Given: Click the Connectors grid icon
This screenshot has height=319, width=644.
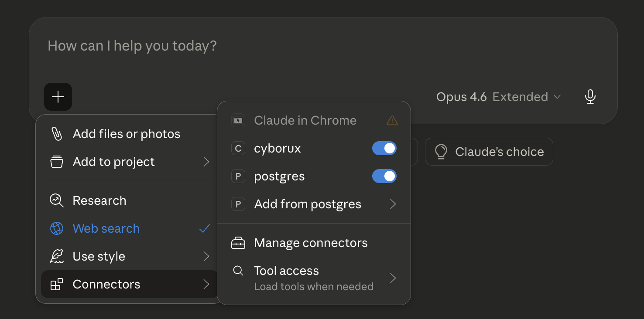Looking at the screenshot, I should click(57, 284).
